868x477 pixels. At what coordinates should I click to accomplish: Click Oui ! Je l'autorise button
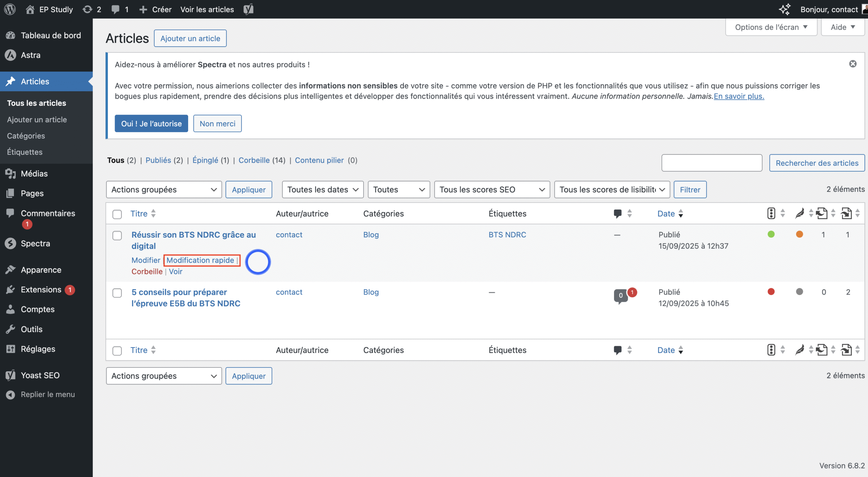(x=151, y=123)
